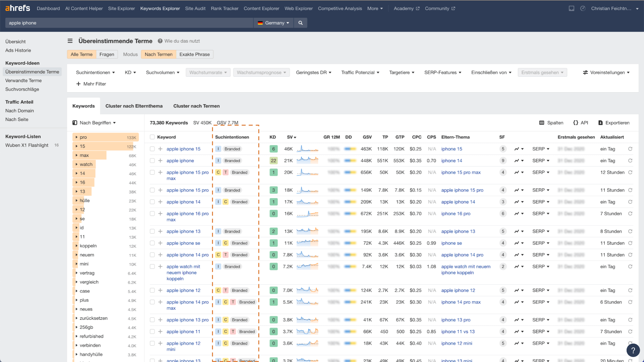The image size is (644, 362).
Task: Tick the apple iphone 13 row checkbox
Action: (152, 231)
